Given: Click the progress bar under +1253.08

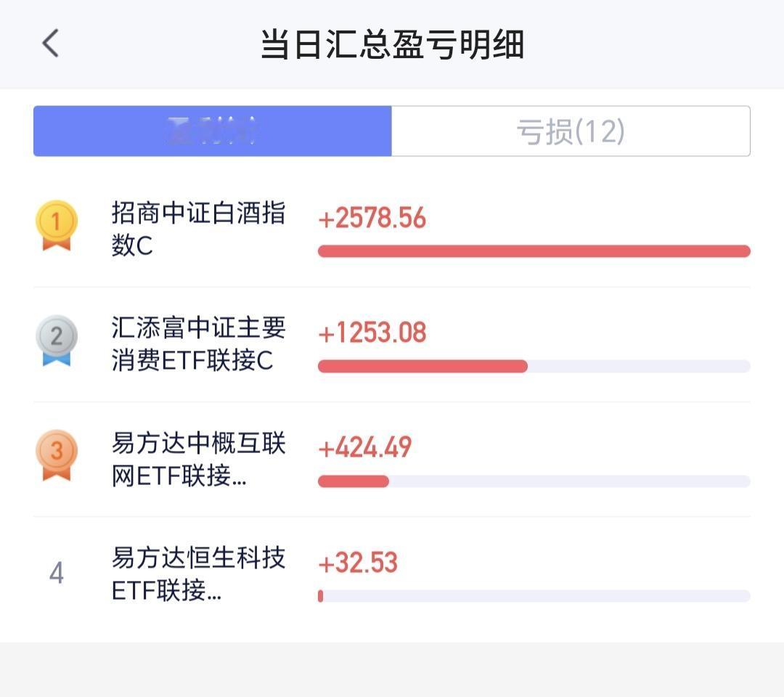Looking at the screenshot, I should coord(534,366).
